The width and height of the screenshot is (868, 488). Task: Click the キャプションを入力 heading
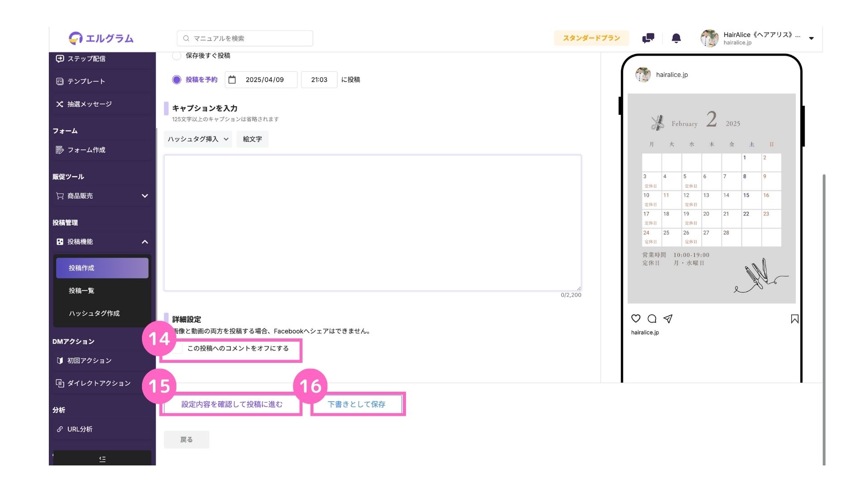205,108
